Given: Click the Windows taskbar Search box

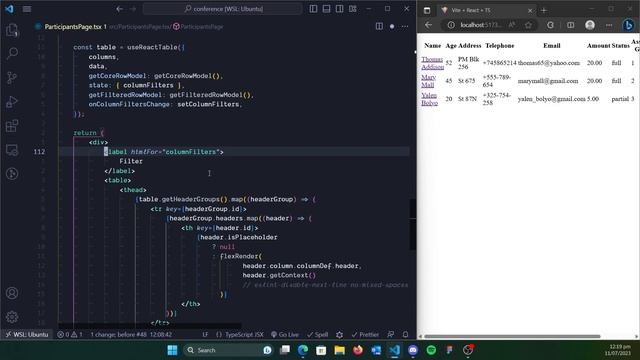Looking at the screenshot, I should pyautogui.click(x=229, y=350).
